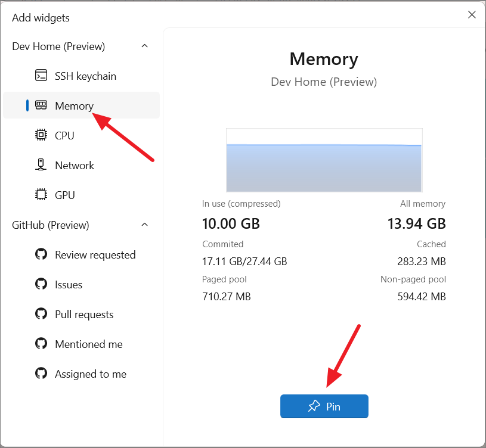Click the GitHub icon beside Issues

(x=41, y=284)
